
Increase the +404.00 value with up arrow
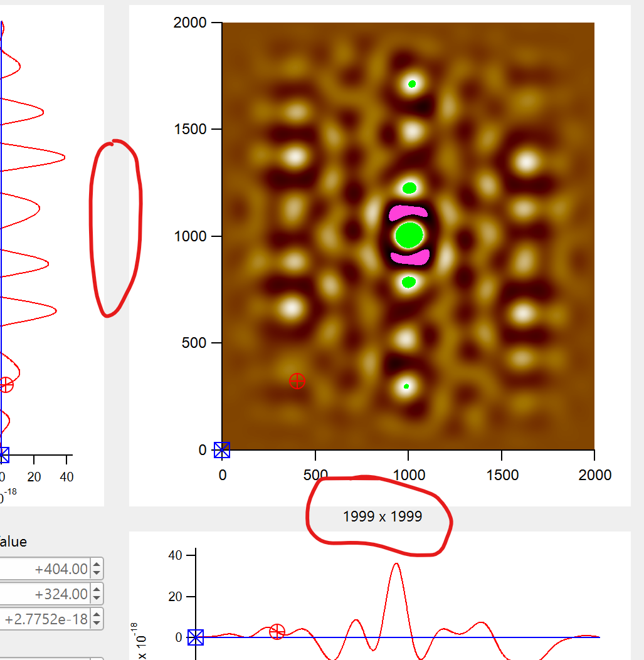(97, 565)
